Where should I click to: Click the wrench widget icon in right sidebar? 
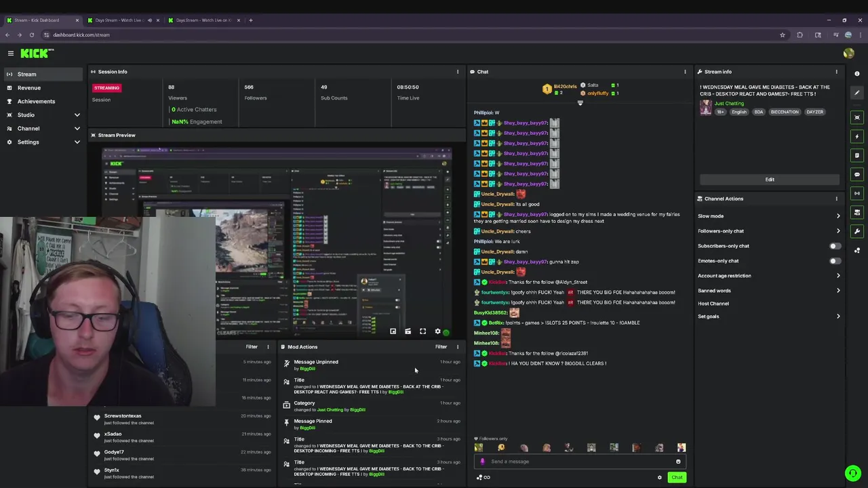[x=857, y=231]
